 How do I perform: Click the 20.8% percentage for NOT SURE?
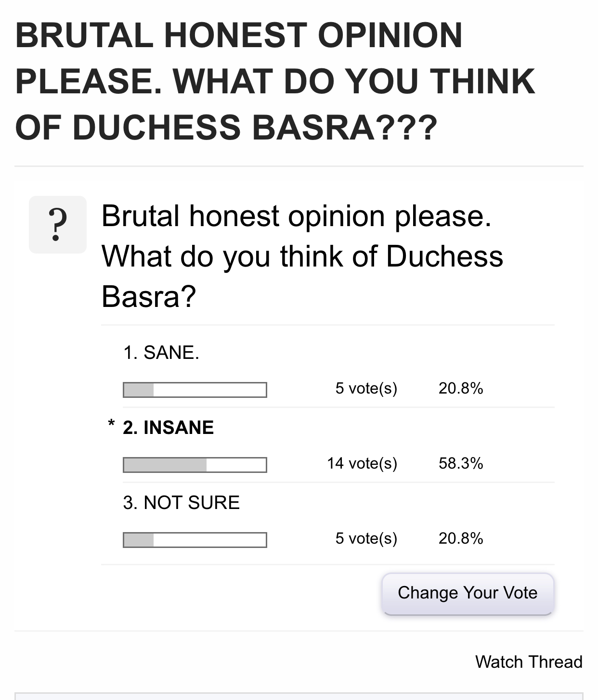(460, 538)
